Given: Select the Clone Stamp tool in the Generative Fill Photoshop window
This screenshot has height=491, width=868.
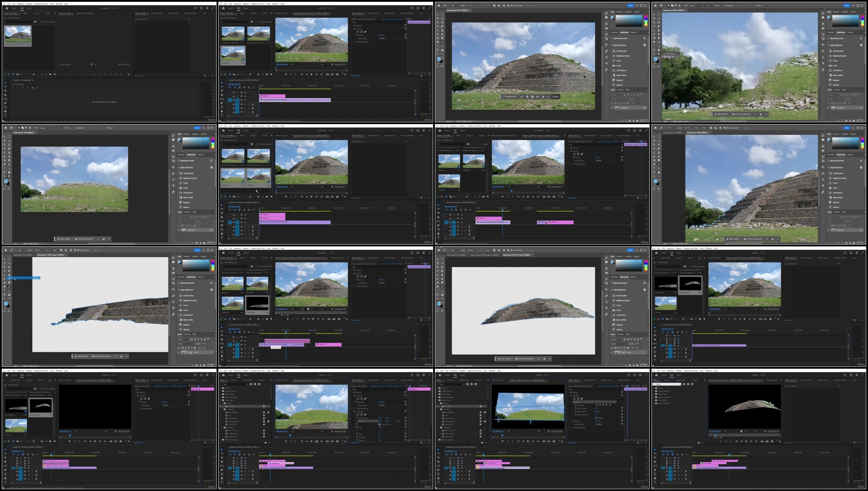Looking at the screenshot, I should pyautogui.click(x=442, y=30).
